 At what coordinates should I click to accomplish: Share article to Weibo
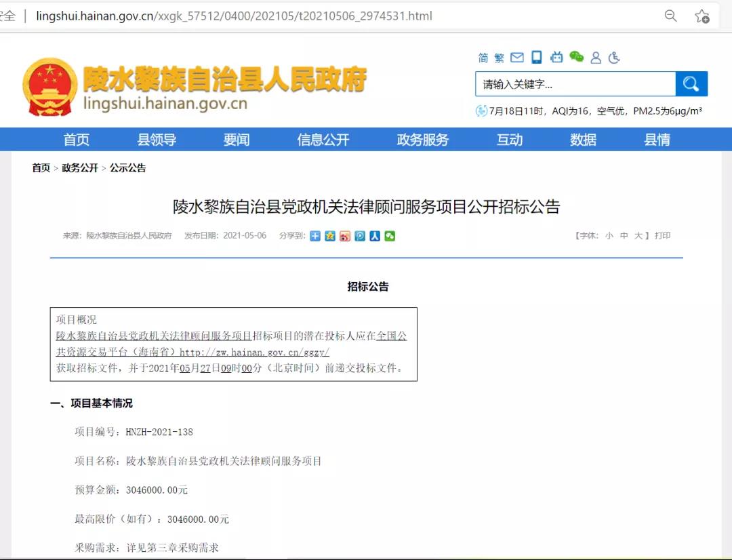[345, 236]
